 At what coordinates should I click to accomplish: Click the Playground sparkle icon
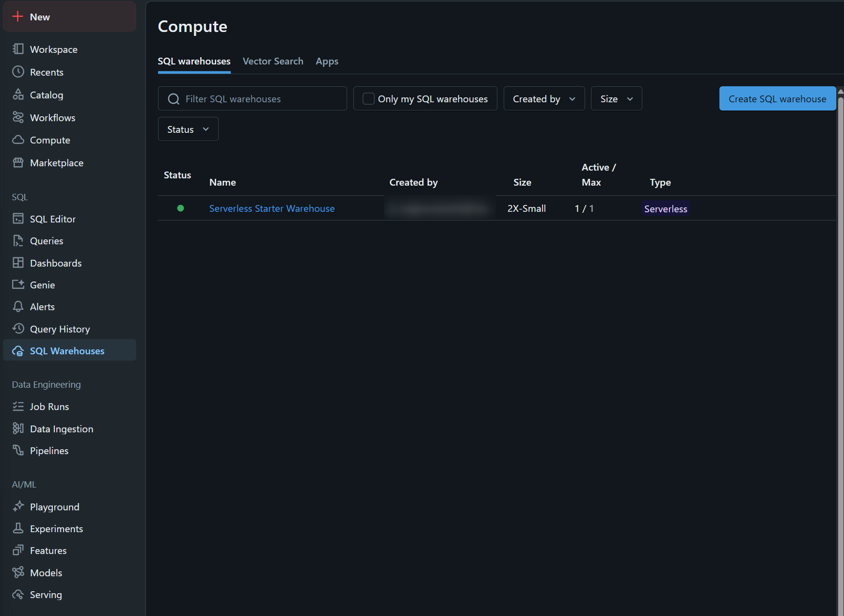pos(18,506)
